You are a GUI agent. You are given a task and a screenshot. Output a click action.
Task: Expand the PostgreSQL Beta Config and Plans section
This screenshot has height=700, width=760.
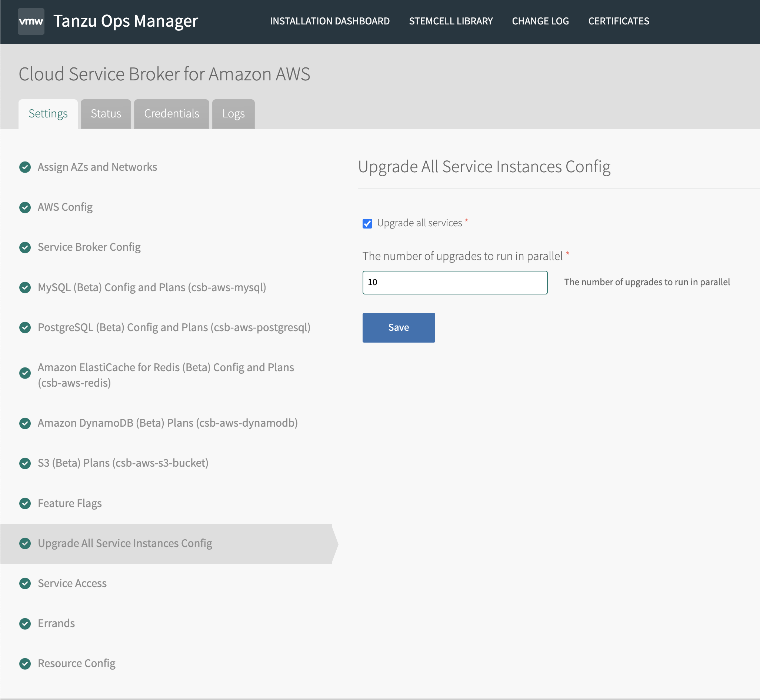pyautogui.click(x=174, y=327)
